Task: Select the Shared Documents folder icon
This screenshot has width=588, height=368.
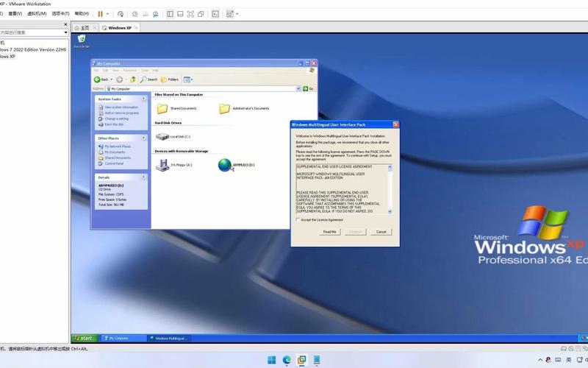Action: point(162,108)
